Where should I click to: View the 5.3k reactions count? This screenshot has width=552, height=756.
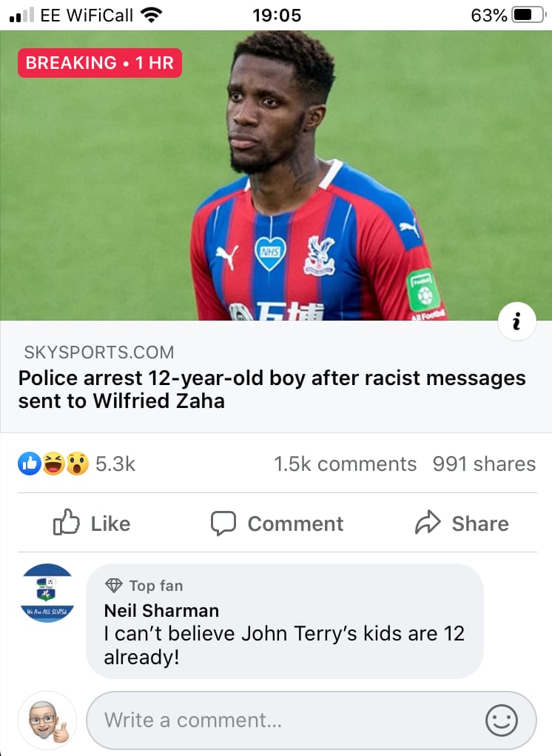pyautogui.click(x=115, y=464)
